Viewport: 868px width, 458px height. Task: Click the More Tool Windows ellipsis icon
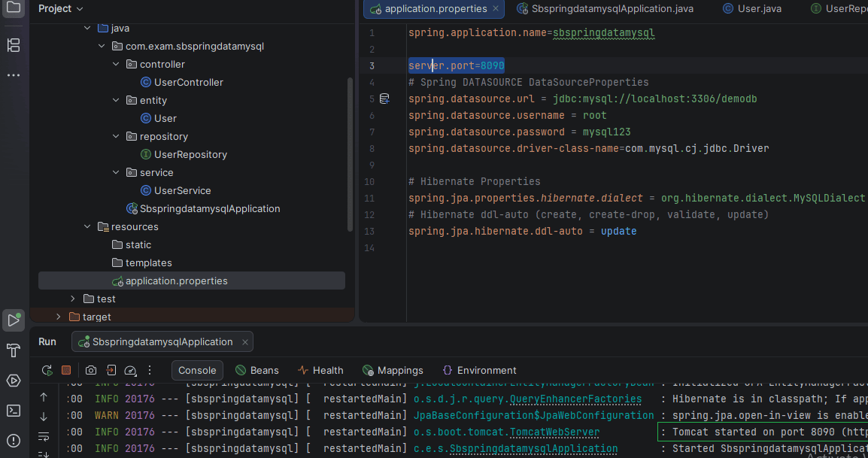13,74
